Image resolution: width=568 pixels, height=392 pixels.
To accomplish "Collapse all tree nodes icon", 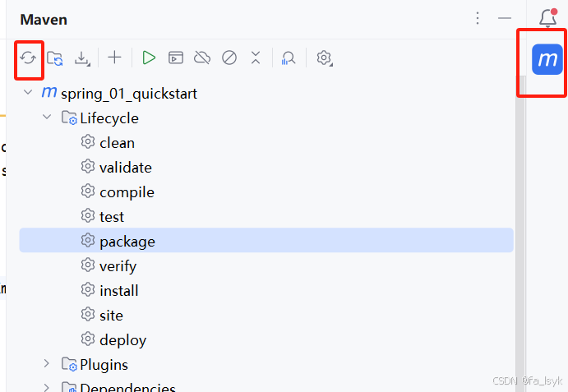I will coord(256,58).
